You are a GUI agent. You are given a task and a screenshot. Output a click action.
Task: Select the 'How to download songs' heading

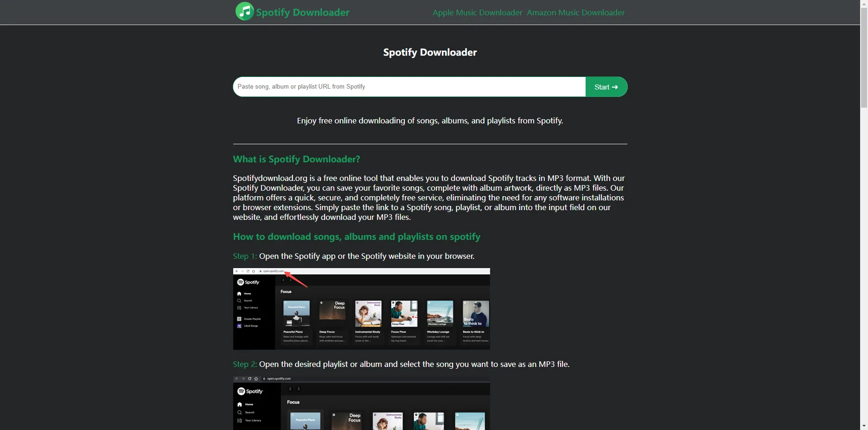coord(357,237)
